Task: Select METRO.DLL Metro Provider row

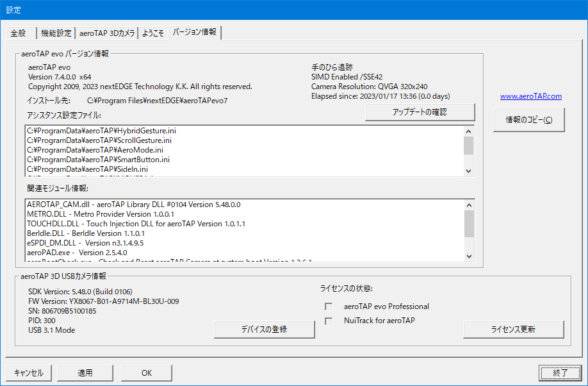Action: [245, 214]
